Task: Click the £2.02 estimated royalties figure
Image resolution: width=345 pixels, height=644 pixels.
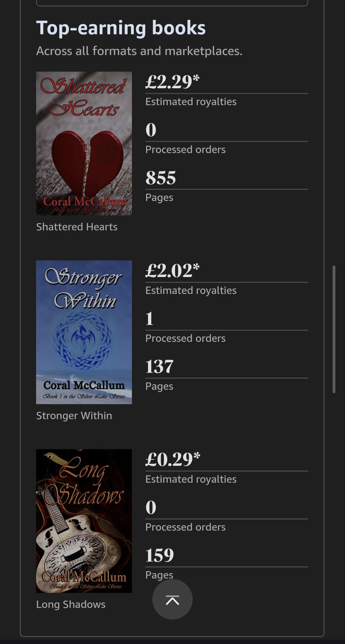Action: (x=172, y=271)
